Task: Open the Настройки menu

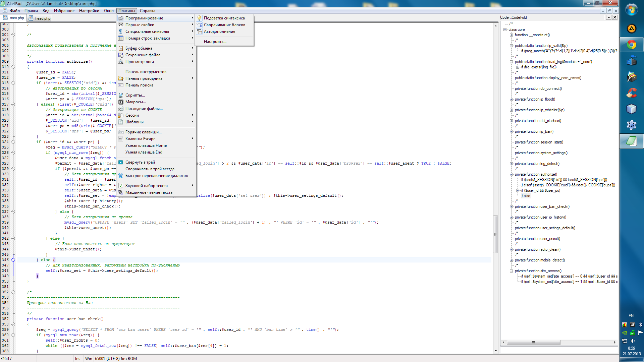Action: [89, 11]
